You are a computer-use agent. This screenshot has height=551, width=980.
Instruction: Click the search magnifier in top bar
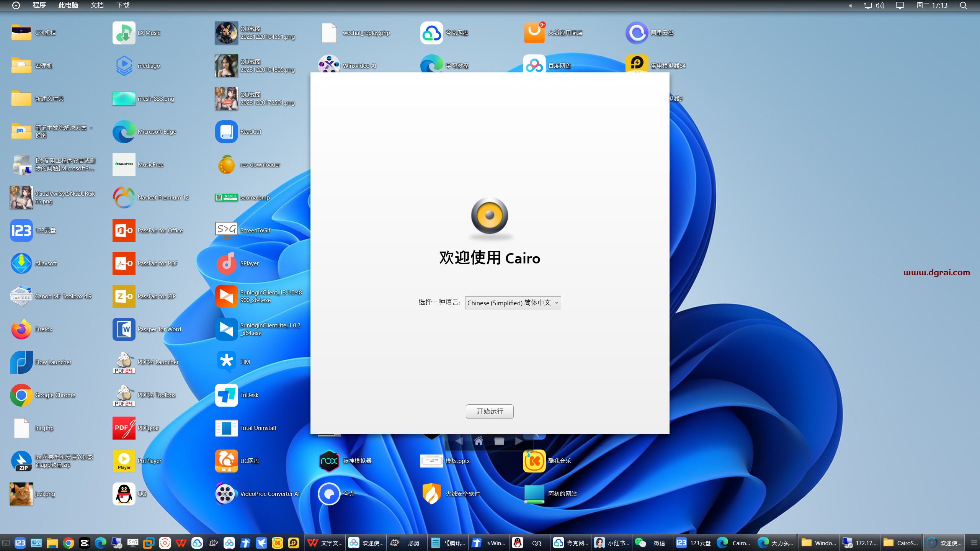coord(963,5)
